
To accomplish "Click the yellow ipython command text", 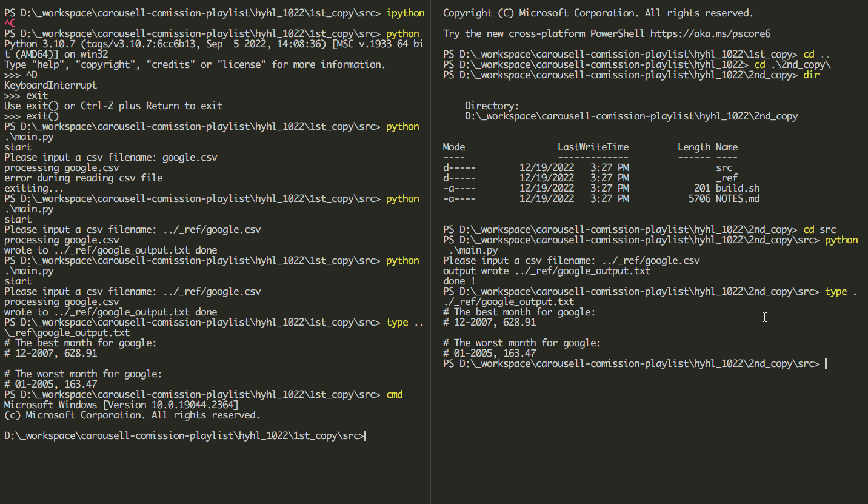I will (405, 13).
